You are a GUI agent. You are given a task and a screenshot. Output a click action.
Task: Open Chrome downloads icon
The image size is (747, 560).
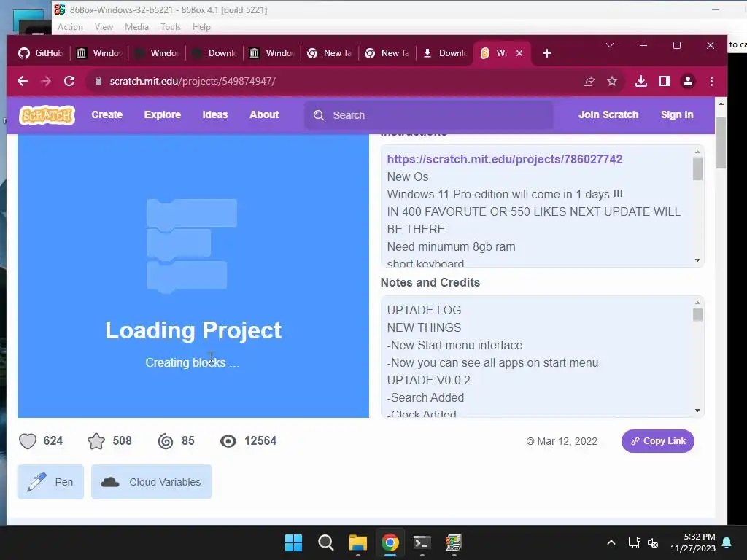pos(641,82)
